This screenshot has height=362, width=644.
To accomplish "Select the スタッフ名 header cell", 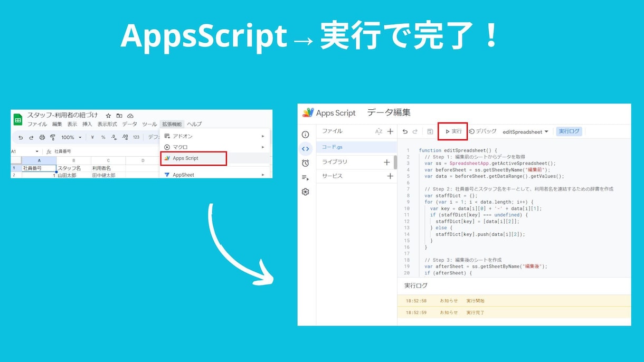I will 74,168.
